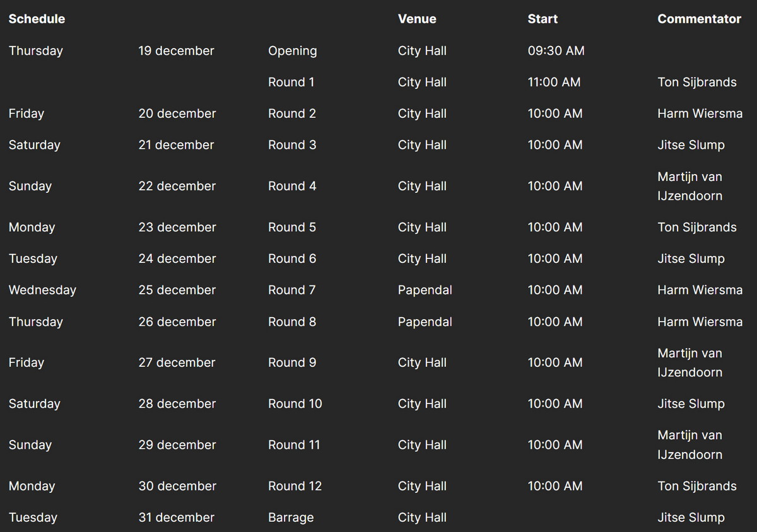Viewport: 757px width, 532px height.
Task: Click Papendal venue for Round 7
Action: tap(425, 290)
